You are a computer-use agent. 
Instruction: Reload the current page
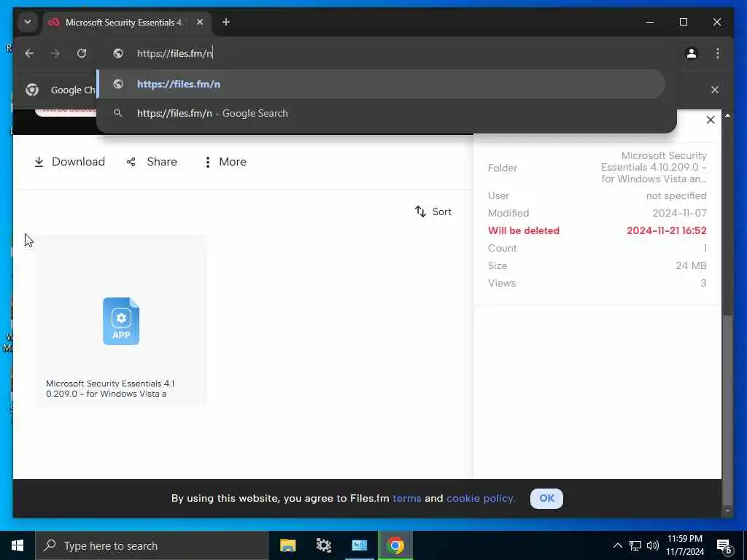click(x=82, y=53)
